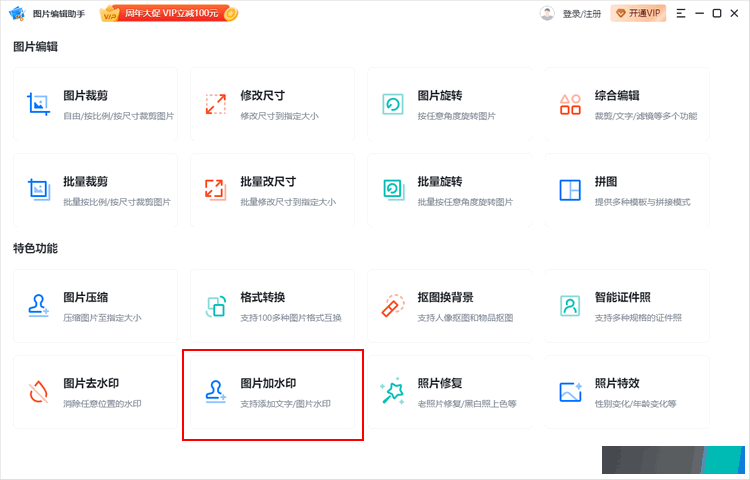
Task: Click the user avatar icon
Action: coord(547,13)
